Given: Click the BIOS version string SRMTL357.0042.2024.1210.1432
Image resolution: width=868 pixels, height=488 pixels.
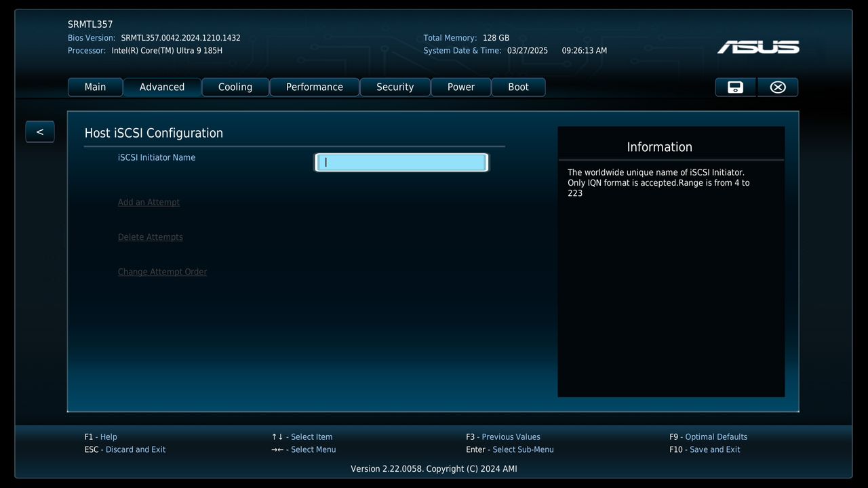Looking at the screenshot, I should (181, 38).
